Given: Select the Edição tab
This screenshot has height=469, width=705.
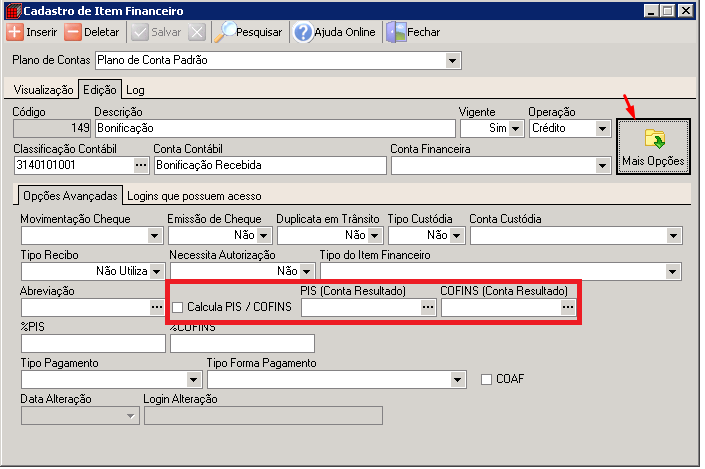Looking at the screenshot, I should click(x=100, y=89).
